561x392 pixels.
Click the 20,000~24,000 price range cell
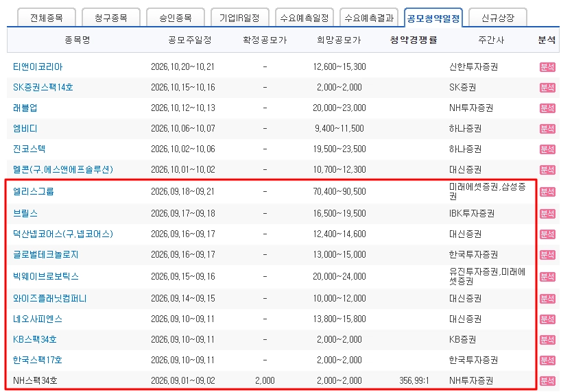(x=339, y=276)
